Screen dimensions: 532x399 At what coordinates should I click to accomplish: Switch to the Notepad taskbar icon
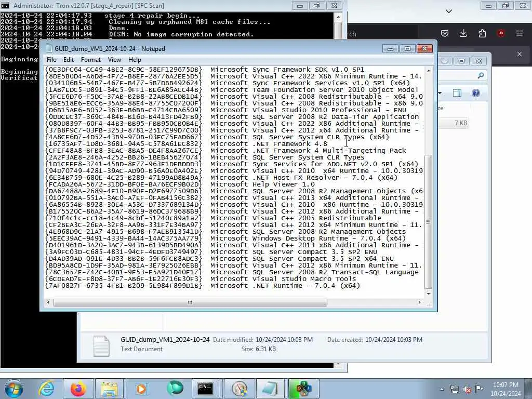(x=270, y=389)
